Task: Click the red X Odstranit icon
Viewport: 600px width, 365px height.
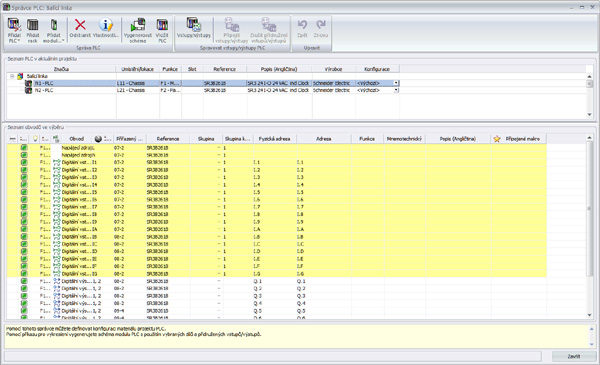Action: pyautogui.click(x=80, y=25)
